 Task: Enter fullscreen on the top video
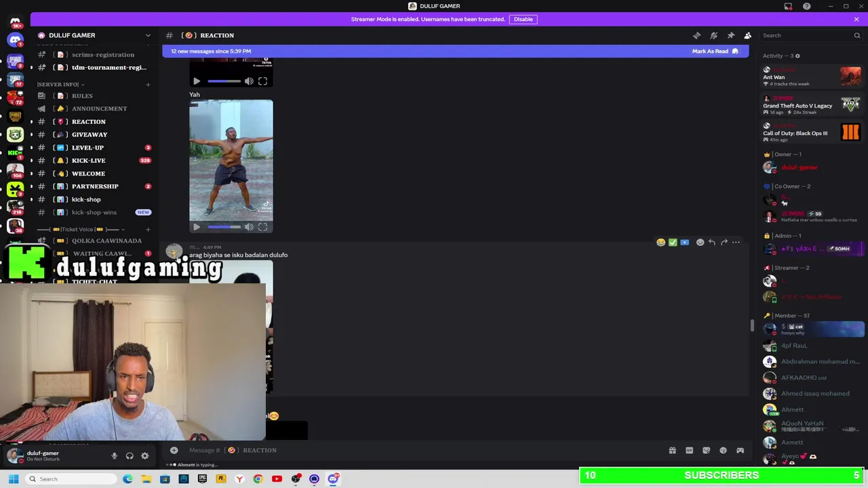(x=262, y=81)
